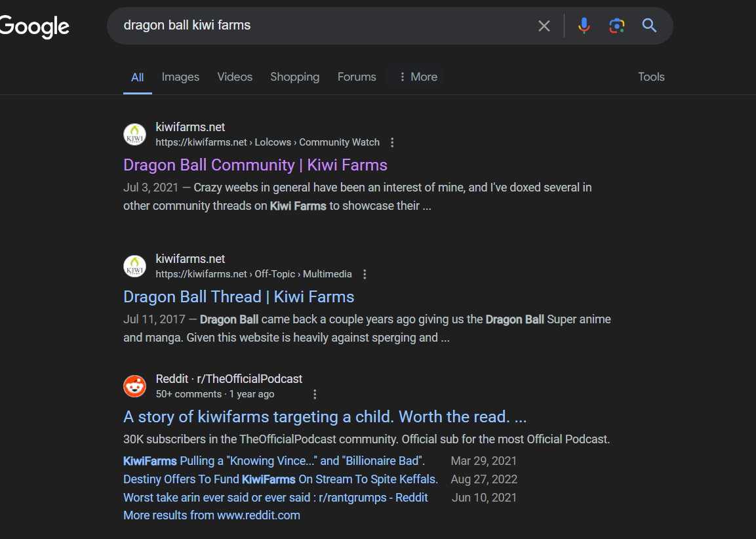Viewport: 756px width, 539px height.
Task: Open 'Worst take arin ever said' Reddit sublink
Action: tap(275, 498)
